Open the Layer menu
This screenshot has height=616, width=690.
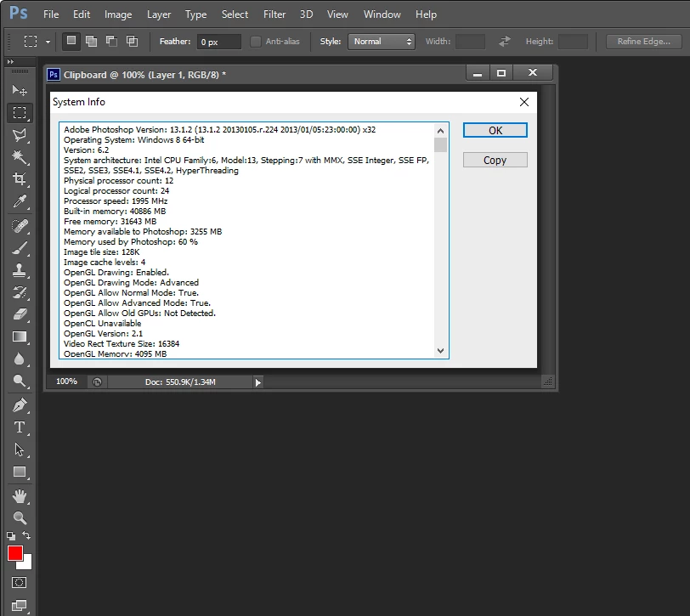click(x=158, y=14)
